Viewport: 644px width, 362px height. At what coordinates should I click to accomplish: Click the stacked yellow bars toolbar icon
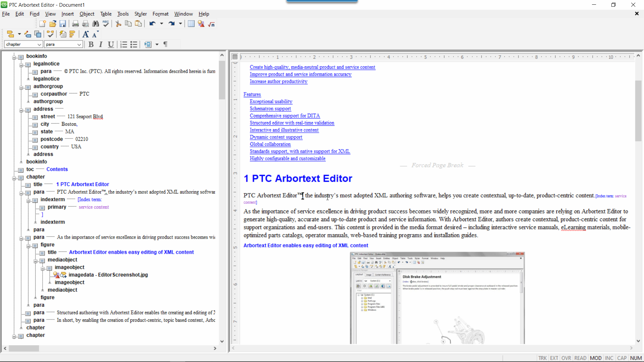[x=72, y=34]
